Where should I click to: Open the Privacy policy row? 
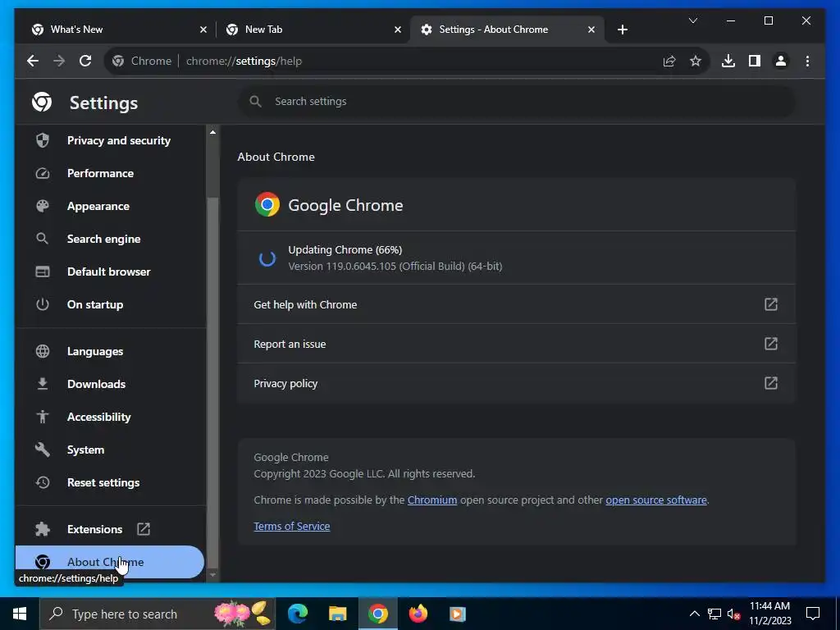point(517,384)
